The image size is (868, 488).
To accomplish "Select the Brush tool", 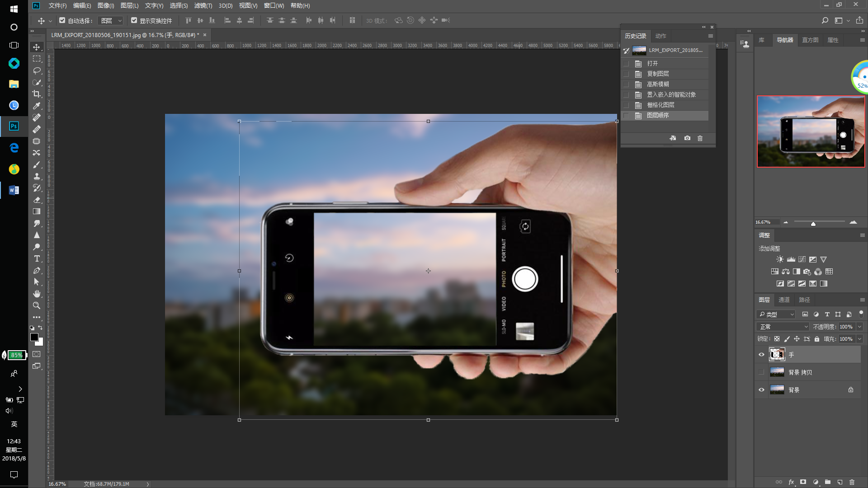I will (37, 164).
